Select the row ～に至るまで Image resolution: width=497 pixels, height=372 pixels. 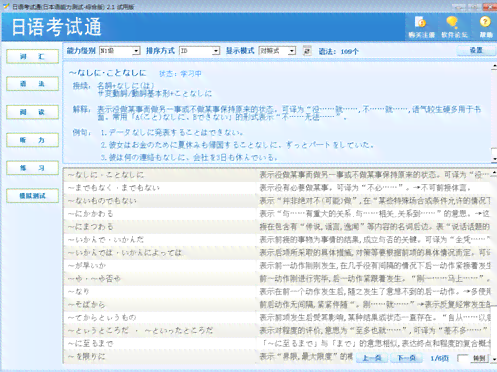click(277, 344)
